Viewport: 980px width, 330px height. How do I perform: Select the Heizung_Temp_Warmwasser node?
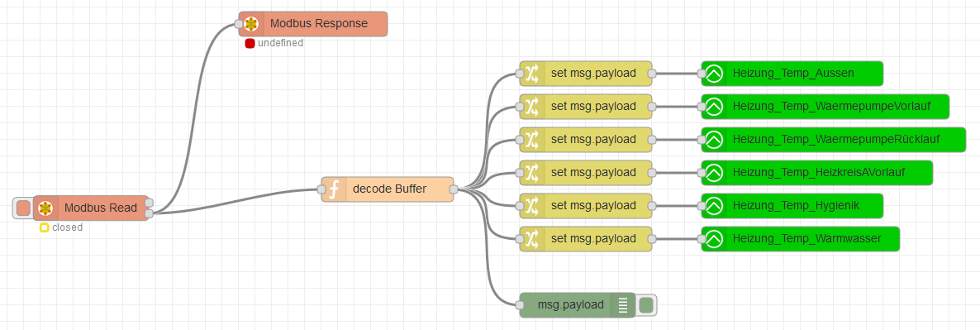coord(800,239)
